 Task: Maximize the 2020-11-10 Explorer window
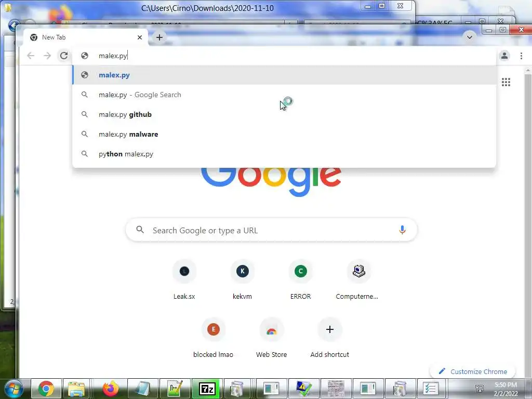382,6
